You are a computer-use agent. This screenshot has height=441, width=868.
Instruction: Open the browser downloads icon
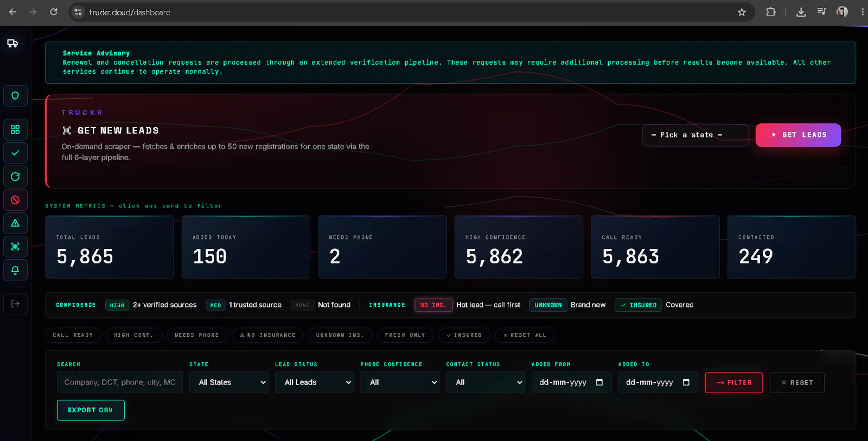[x=801, y=12]
